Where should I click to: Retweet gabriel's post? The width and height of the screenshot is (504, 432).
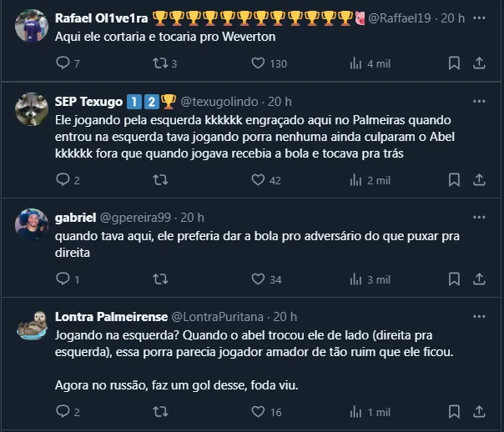pos(161,279)
